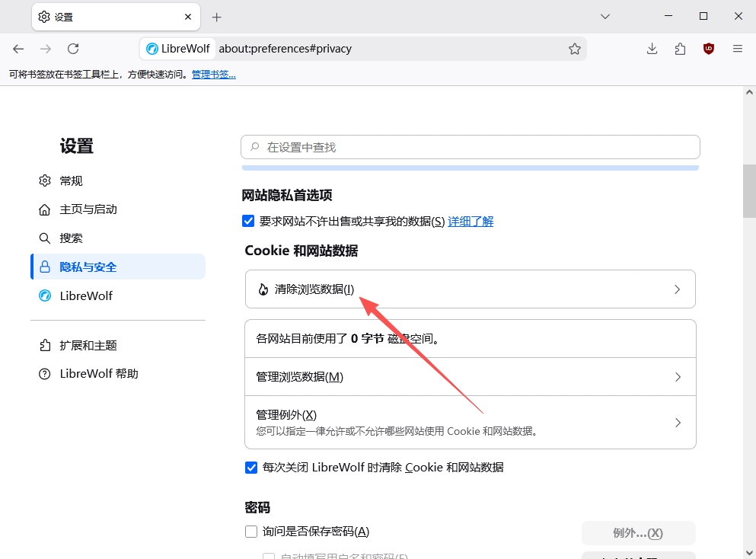Screen dimensions: 756x559
Task: Click the 例外 button beside passwords
Action: [638, 533]
